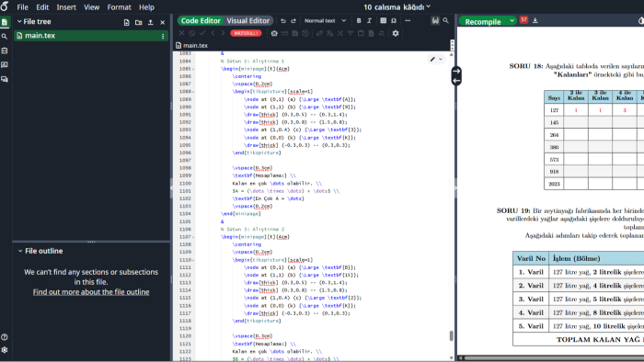Screen dimensions: 644x362
Task: Go to PDF location in code arrow
Action: point(456,71)
